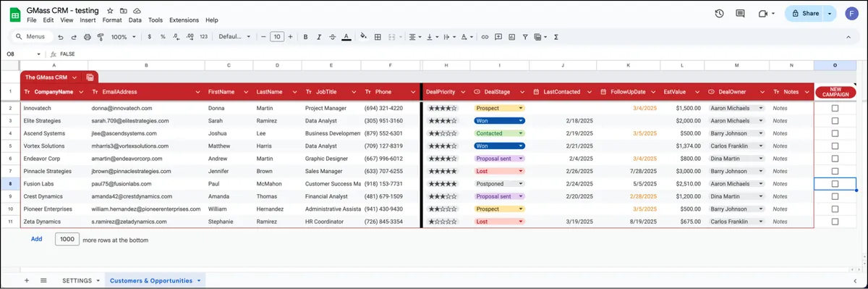Open version history clock icon
The image size is (868, 289).
coord(719,14)
